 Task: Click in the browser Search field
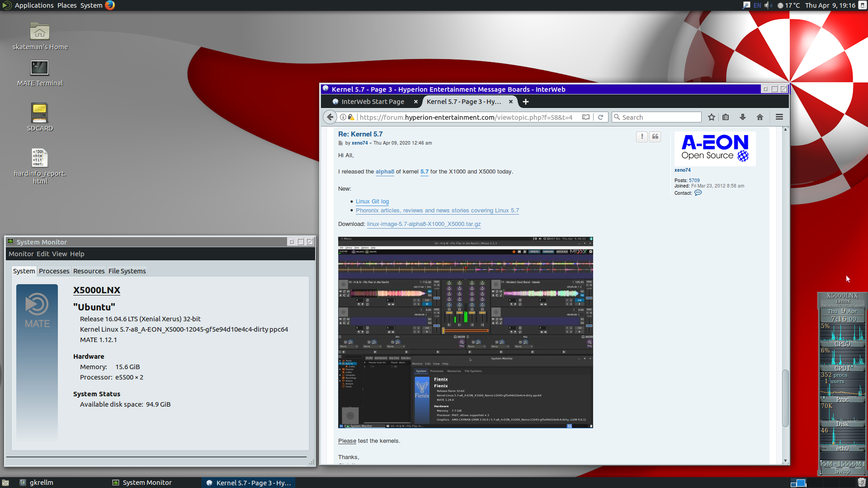click(656, 117)
